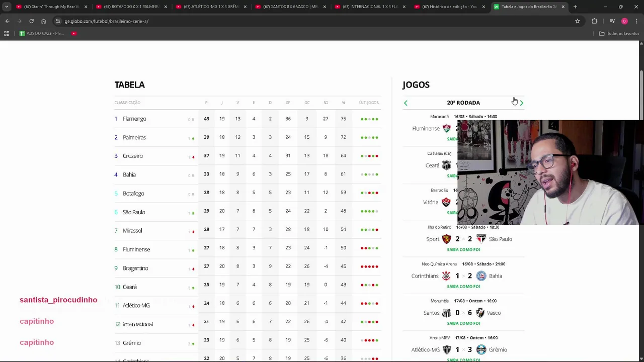Viewport: 644px width, 362px height.
Task: Go to the previous rodada
Action: [x=406, y=103]
